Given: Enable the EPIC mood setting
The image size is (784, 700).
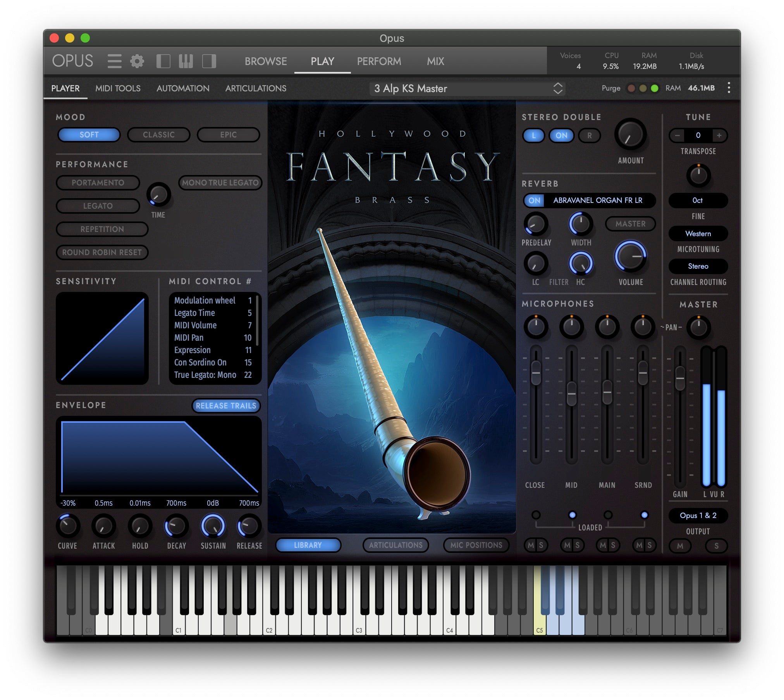Looking at the screenshot, I should point(228,135).
